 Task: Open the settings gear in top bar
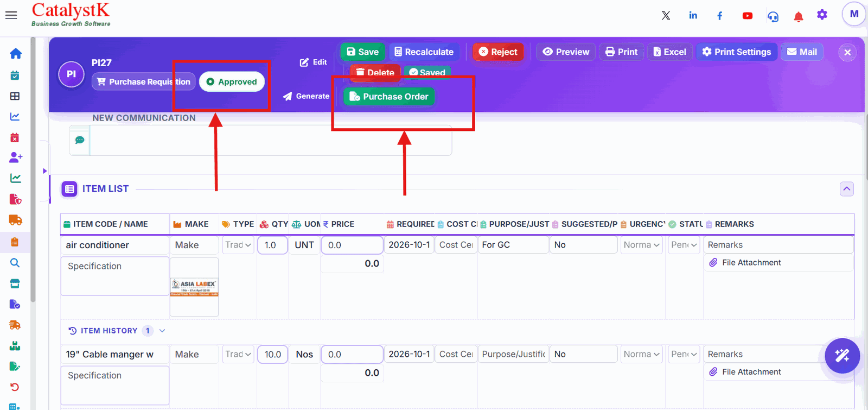tap(822, 15)
